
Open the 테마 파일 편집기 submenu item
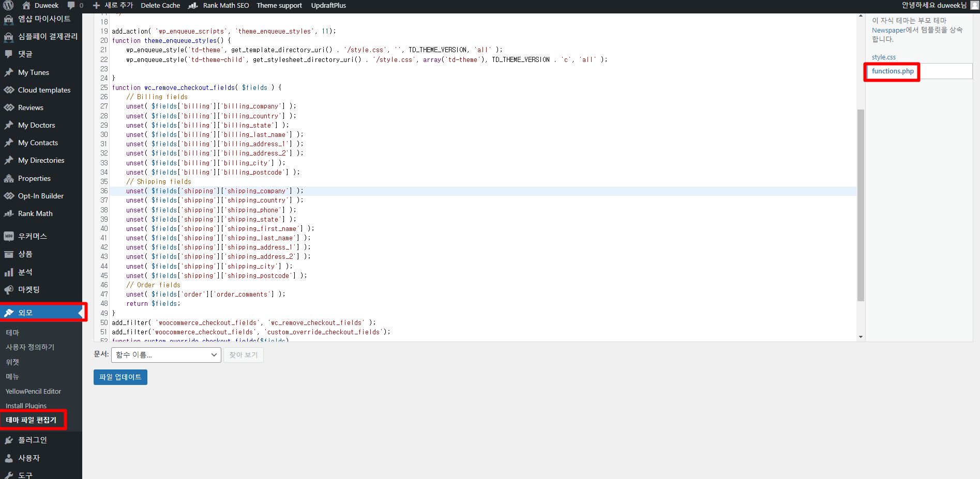click(x=31, y=420)
